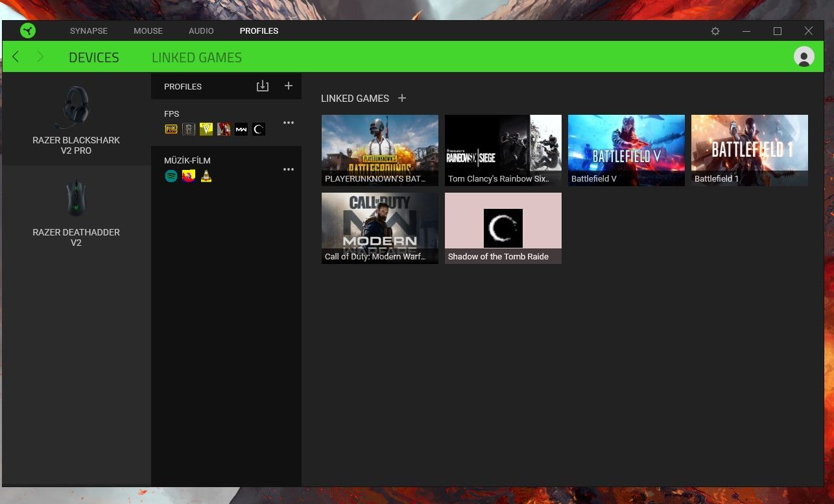Add a new profile with the plus icon

pyautogui.click(x=289, y=86)
